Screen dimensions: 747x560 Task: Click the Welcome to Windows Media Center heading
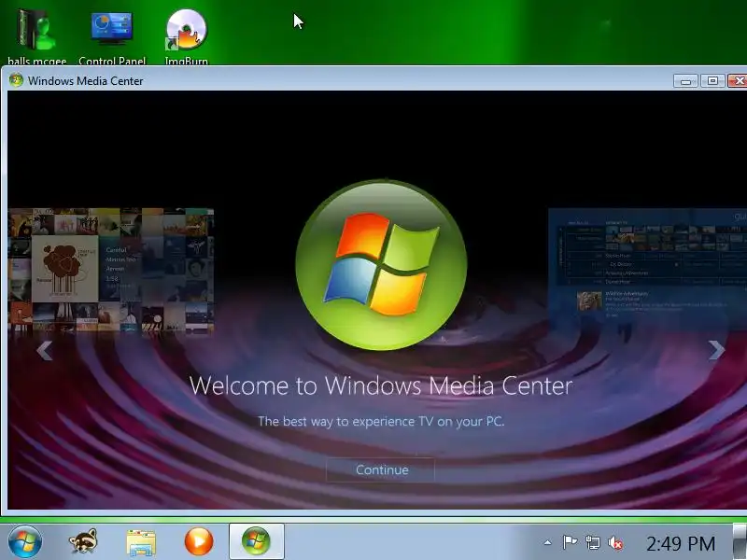(x=381, y=385)
